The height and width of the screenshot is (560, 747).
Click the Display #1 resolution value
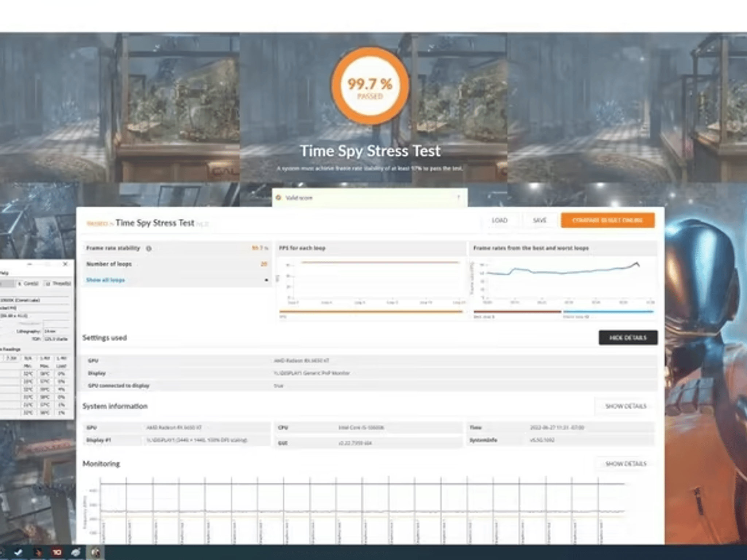point(197,440)
